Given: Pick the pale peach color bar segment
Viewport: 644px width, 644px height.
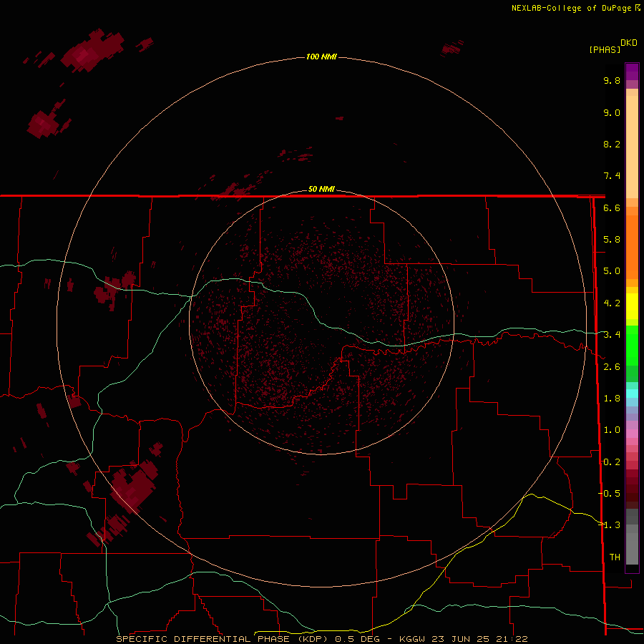Looking at the screenshot, I should pyautogui.click(x=632, y=148).
